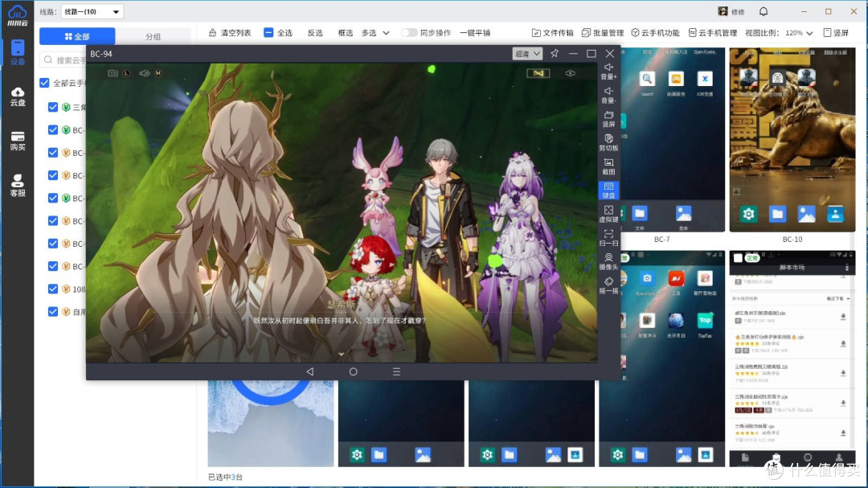
Task: Trigger the 摇一摇 shake function
Action: (608, 286)
